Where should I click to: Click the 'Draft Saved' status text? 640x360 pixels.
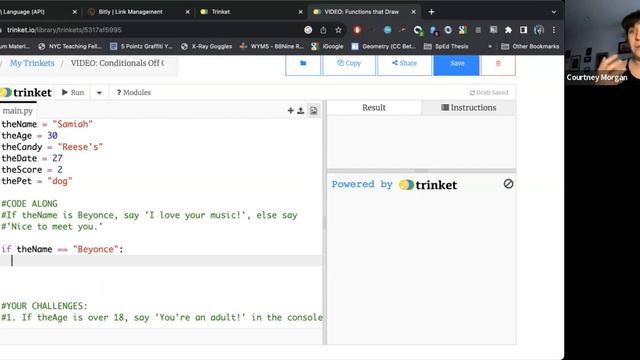coord(489,93)
